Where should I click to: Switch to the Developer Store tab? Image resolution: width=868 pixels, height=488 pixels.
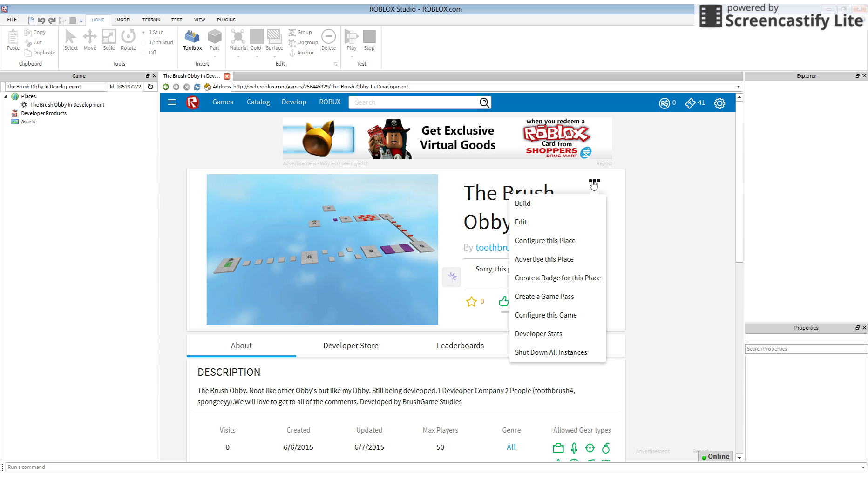pyautogui.click(x=350, y=346)
